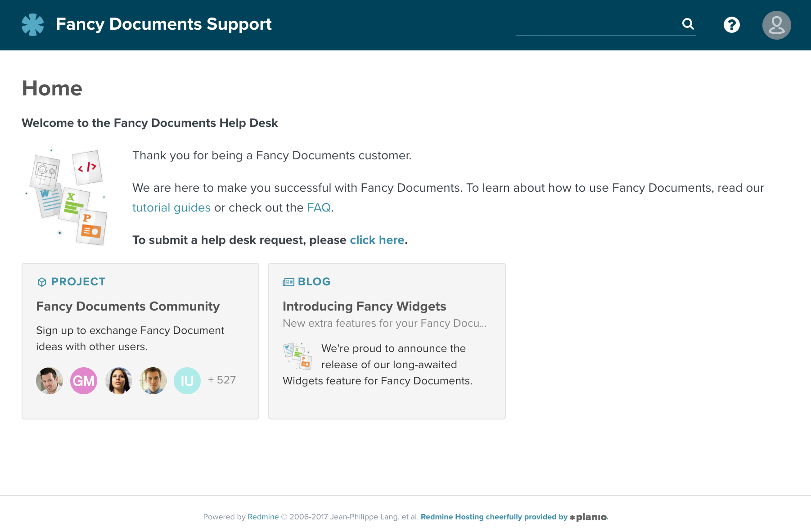811x532 pixels.
Task: Click the Planio logo in footer
Action: pos(588,517)
